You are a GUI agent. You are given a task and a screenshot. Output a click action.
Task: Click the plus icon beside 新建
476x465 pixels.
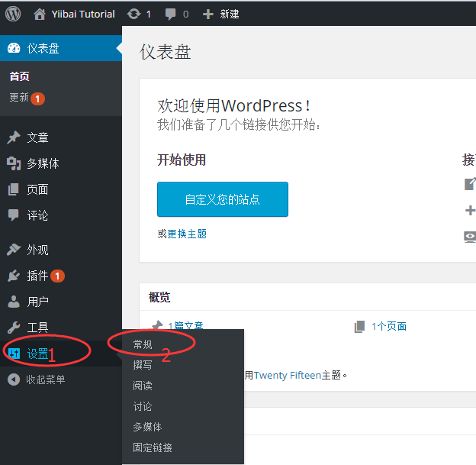[x=208, y=14]
